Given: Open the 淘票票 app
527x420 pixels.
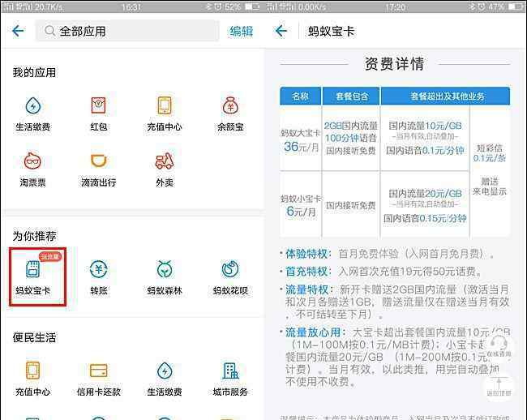Looking at the screenshot, I should point(32,169).
